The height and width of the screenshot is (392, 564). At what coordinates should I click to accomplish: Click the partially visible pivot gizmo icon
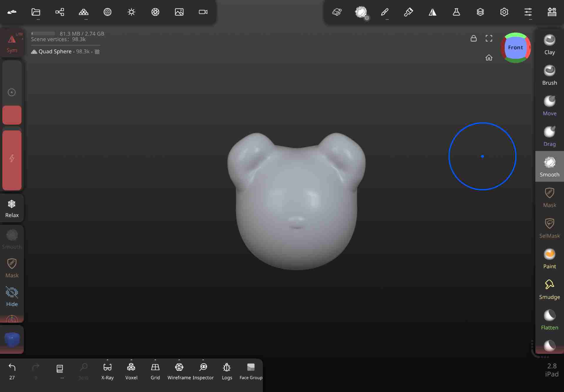[12, 319]
